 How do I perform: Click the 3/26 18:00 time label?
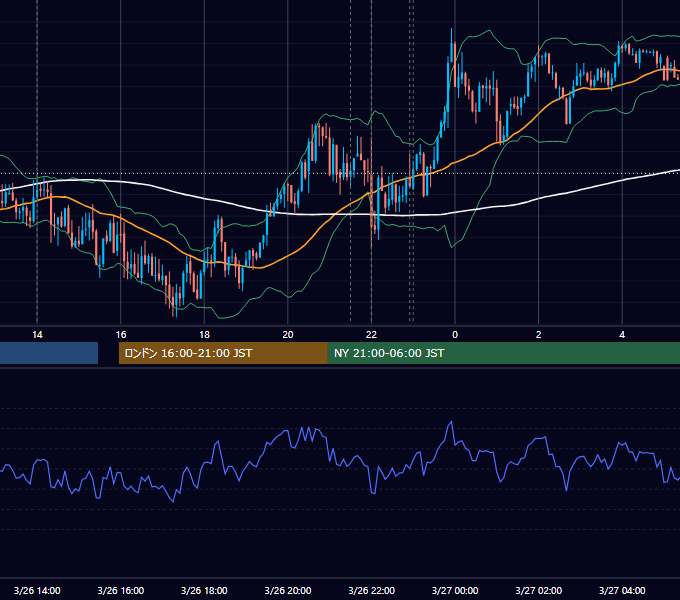(x=204, y=590)
